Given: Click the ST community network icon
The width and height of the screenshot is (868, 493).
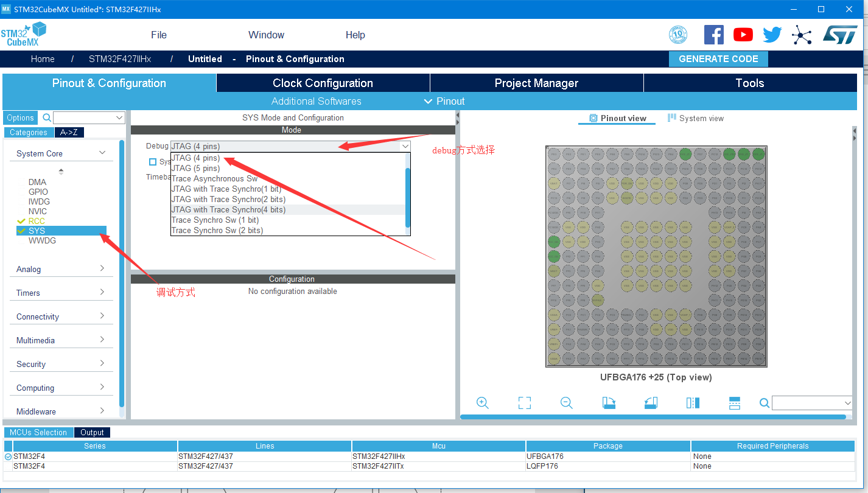Looking at the screenshot, I should pos(802,35).
